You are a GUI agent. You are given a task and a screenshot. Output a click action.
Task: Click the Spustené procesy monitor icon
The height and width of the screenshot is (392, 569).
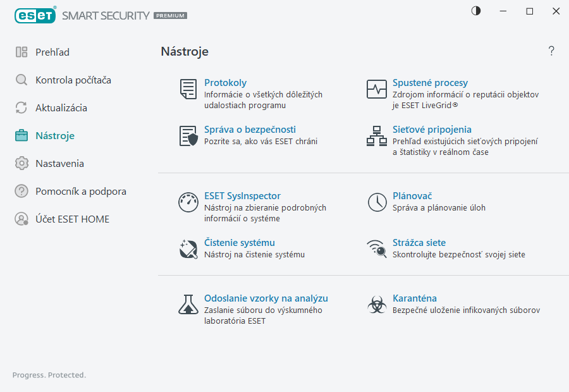[x=377, y=89]
